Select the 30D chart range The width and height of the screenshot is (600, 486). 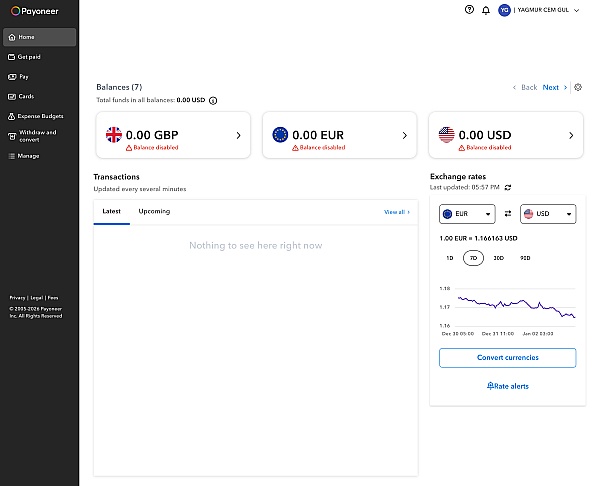[x=498, y=258]
